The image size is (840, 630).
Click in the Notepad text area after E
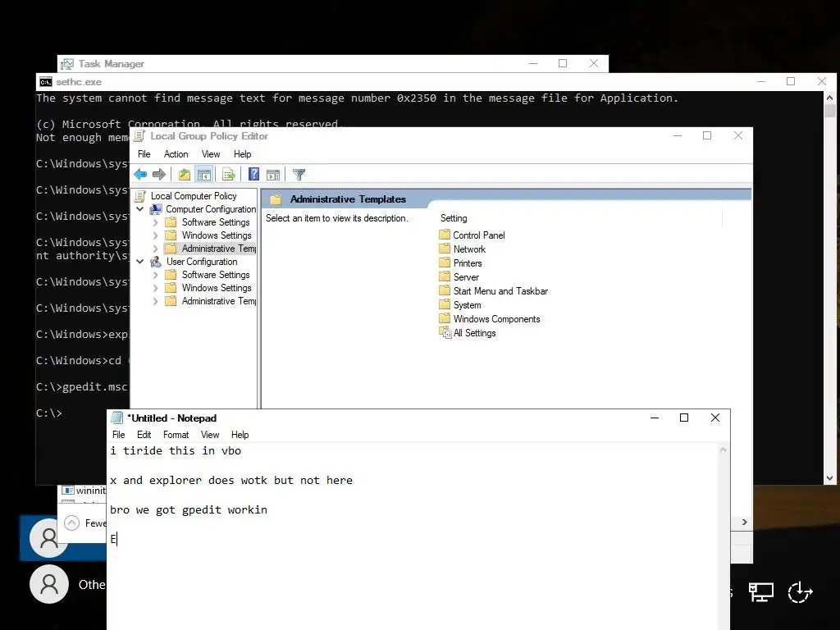tap(119, 539)
